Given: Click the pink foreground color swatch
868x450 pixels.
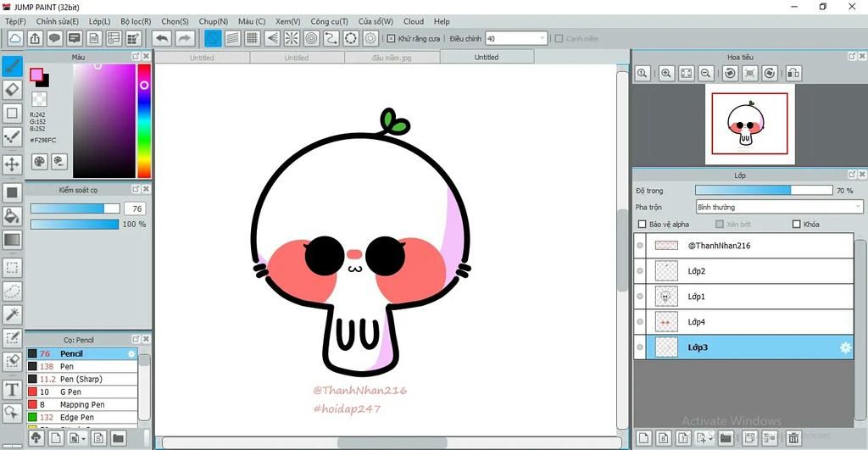Looking at the screenshot, I should point(36,75).
